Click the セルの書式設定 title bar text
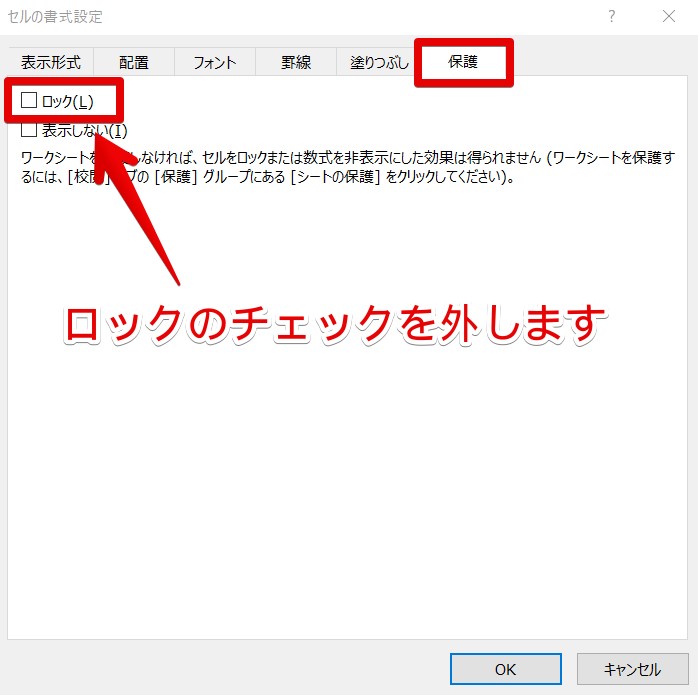 pyautogui.click(x=55, y=17)
